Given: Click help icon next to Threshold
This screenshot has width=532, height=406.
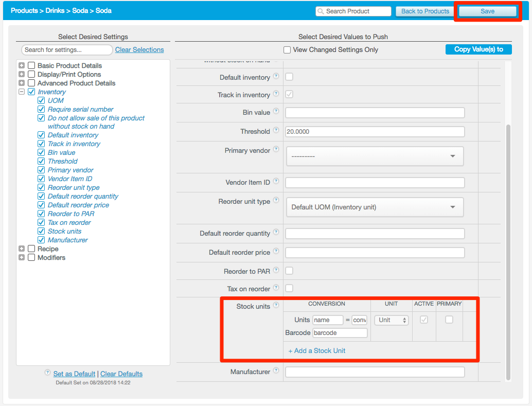Looking at the screenshot, I should [276, 131].
